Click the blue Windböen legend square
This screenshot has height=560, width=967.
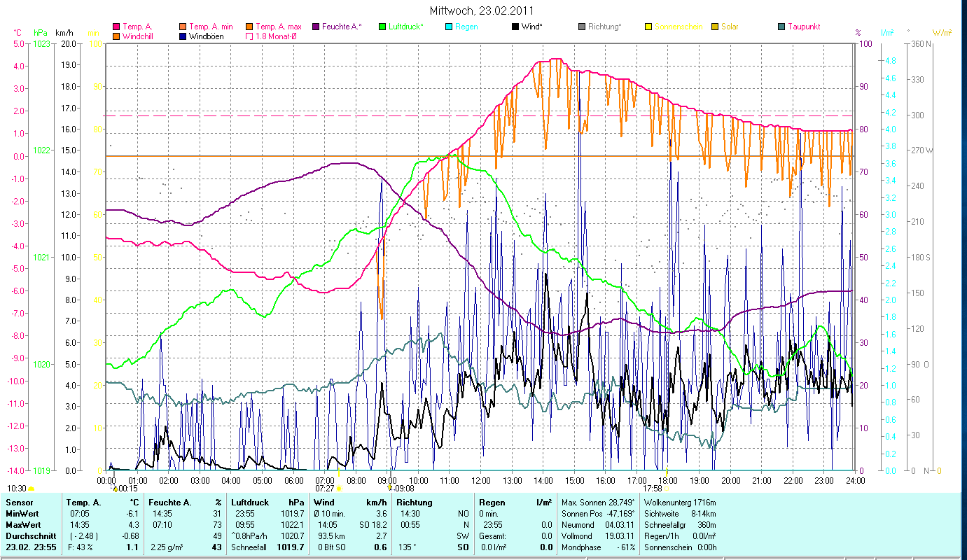(x=183, y=36)
